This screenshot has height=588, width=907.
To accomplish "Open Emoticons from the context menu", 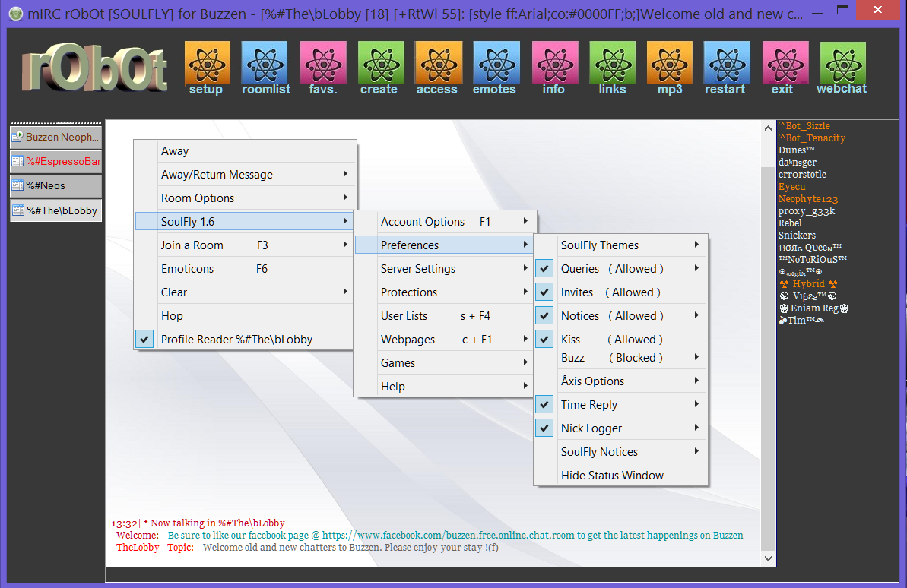I will (246, 269).
